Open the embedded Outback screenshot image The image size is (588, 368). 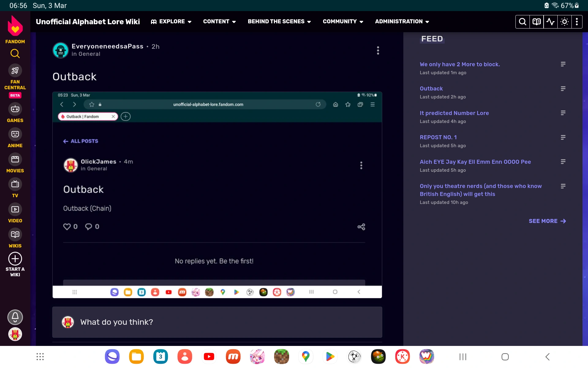point(217,195)
